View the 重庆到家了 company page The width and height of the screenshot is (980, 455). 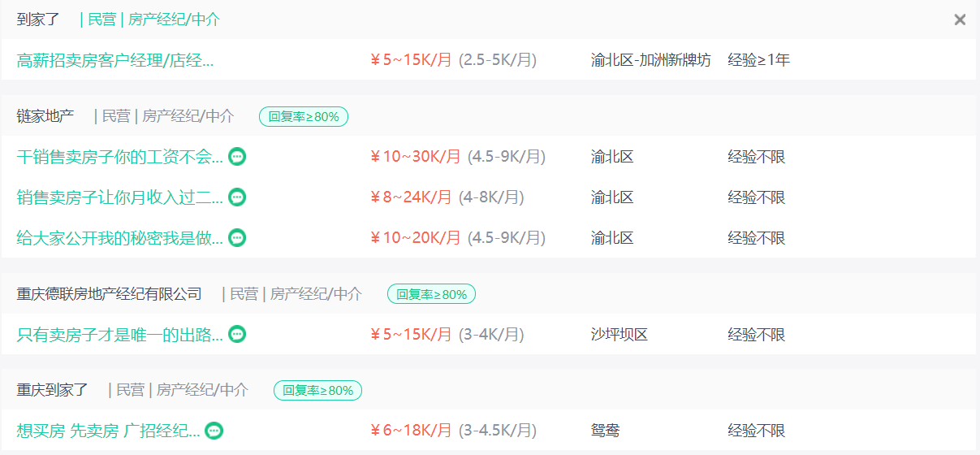[53, 390]
